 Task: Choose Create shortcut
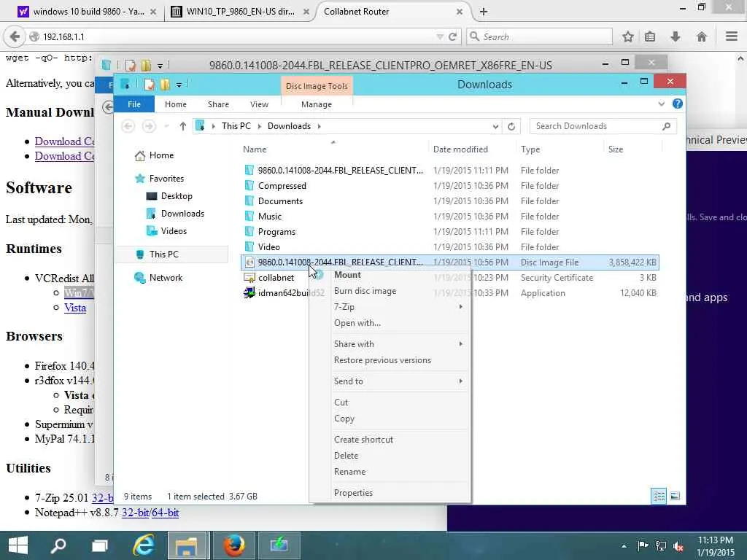pos(363,440)
